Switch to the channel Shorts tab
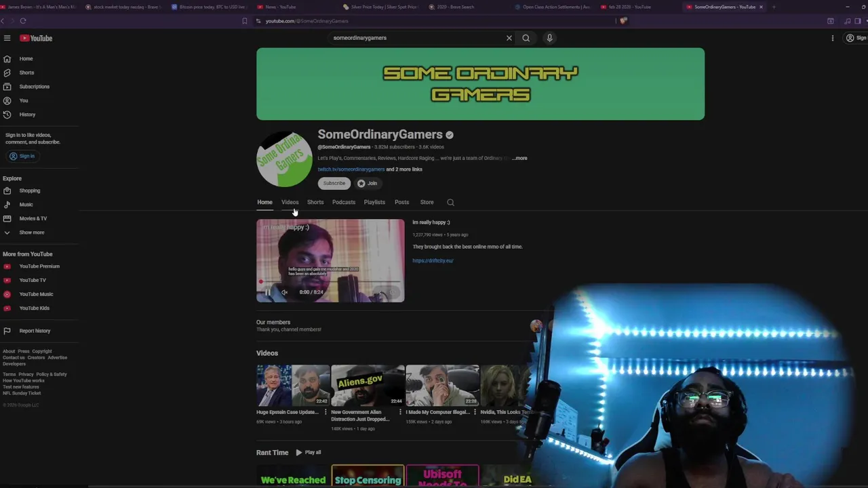This screenshot has height=488, width=868. pyautogui.click(x=315, y=202)
